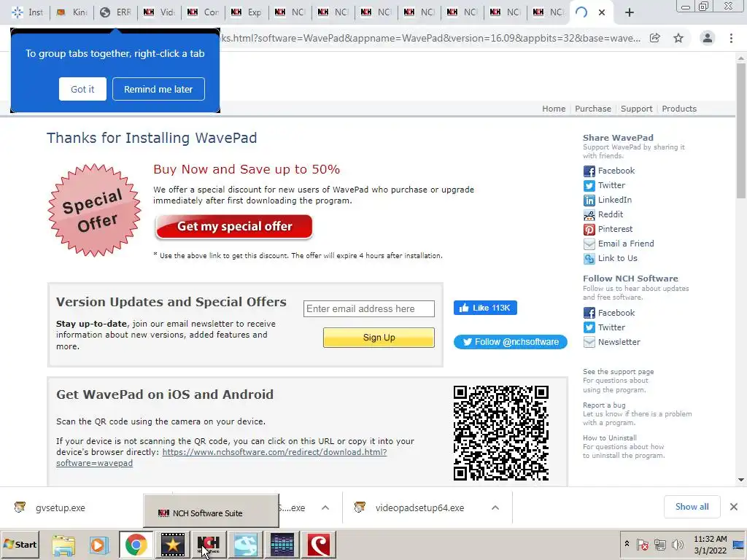Click the WavePad QR code image
The height and width of the screenshot is (560, 747).
[x=500, y=433]
